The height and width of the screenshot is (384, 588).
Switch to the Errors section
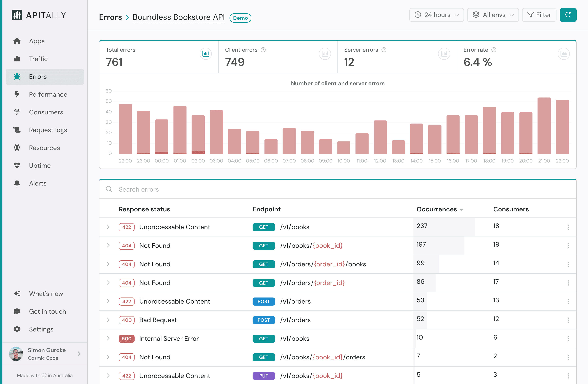(38, 77)
